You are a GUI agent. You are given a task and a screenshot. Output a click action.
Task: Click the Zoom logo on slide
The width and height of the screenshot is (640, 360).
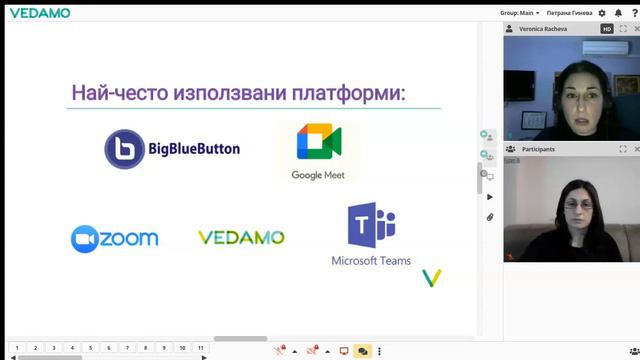pyautogui.click(x=115, y=239)
